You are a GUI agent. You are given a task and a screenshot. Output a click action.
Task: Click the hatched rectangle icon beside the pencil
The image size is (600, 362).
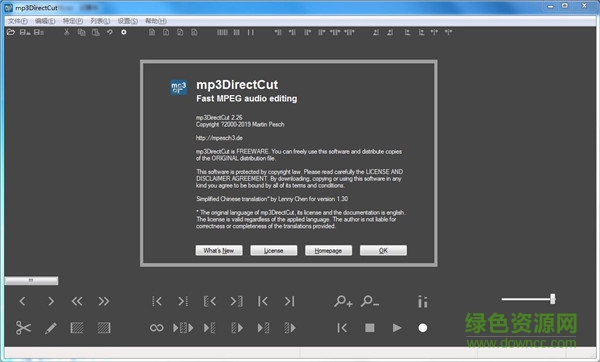click(x=77, y=328)
